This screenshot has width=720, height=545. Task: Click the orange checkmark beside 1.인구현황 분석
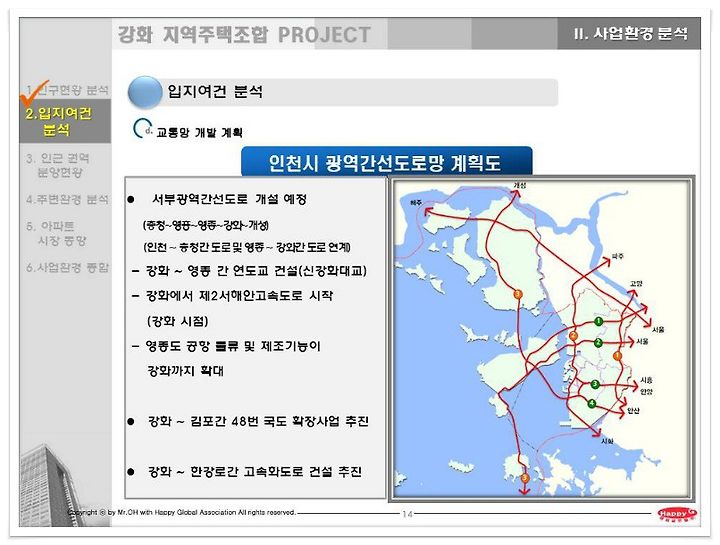pos(34,92)
